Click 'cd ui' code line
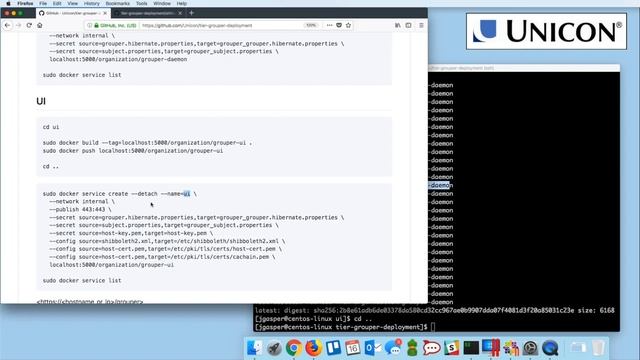The height and width of the screenshot is (360, 640). click(51, 127)
